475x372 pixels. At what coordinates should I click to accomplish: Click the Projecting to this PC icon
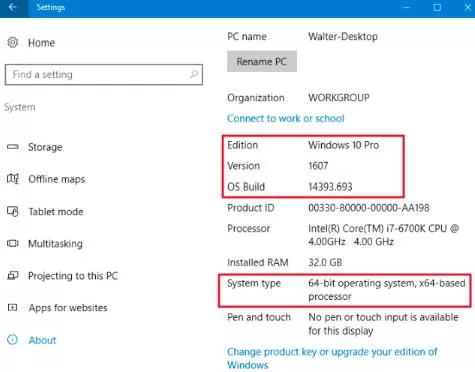(13, 276)
